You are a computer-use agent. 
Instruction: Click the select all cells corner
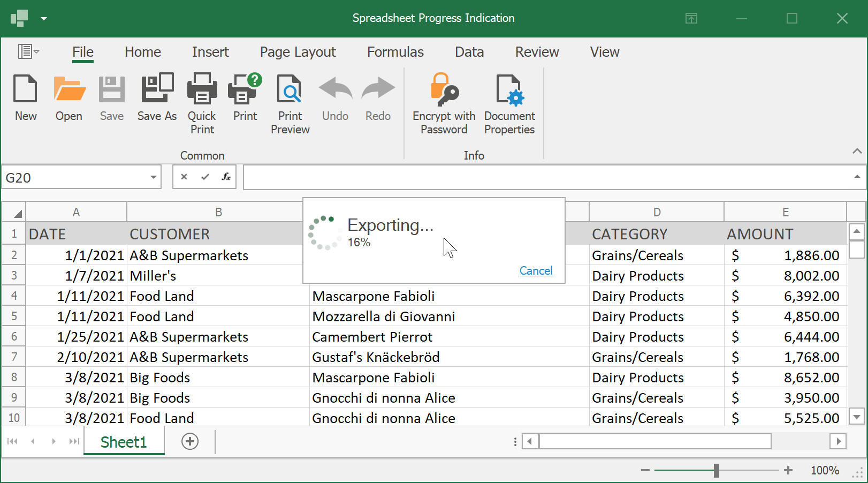pyautogui.click(x=14, y=213)
